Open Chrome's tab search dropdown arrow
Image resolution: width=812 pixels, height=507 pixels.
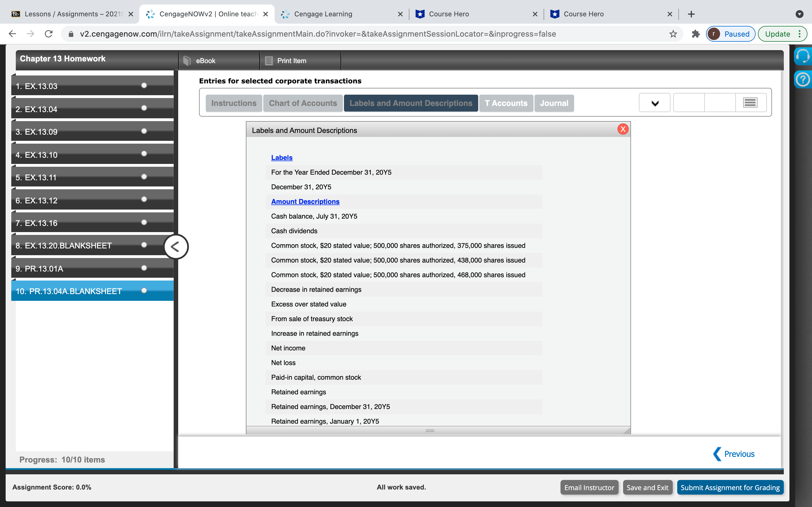tap(800, 14)
